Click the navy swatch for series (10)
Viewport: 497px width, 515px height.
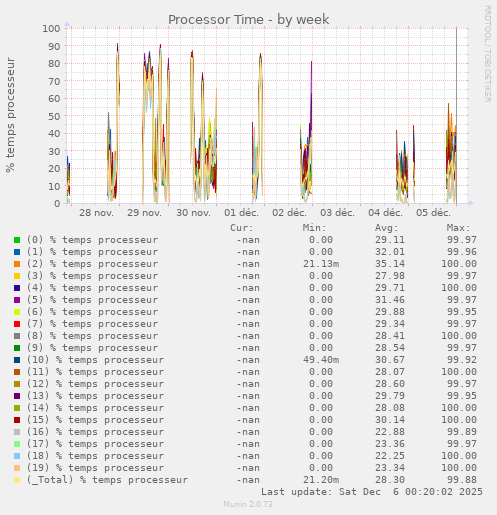click(x=17, y=360)
